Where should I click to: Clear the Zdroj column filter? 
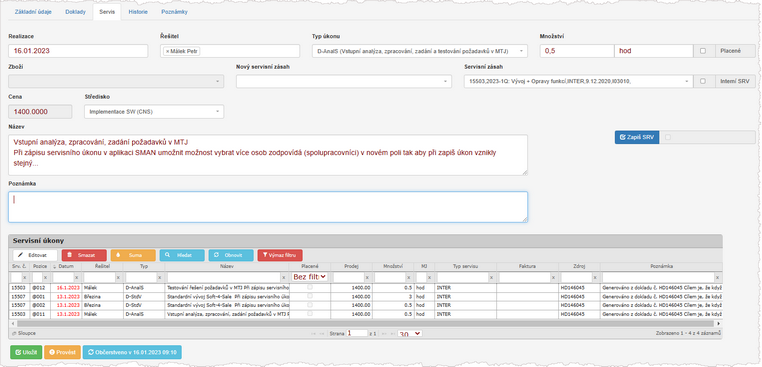[595, 277]
